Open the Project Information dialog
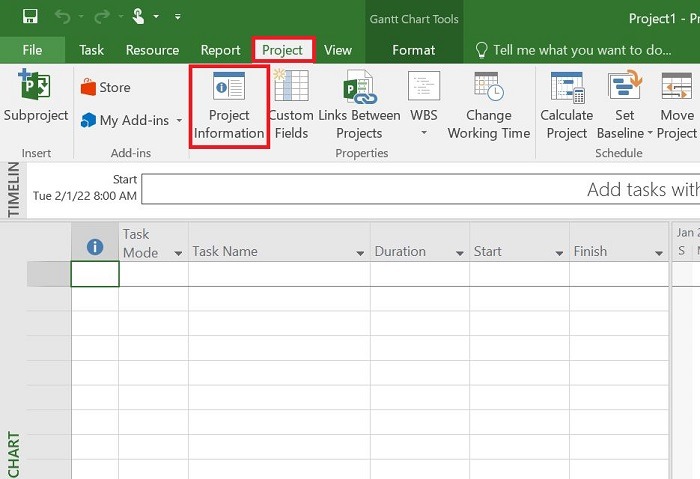The height and width of the screenshot is (479, 700). [229, 106]
